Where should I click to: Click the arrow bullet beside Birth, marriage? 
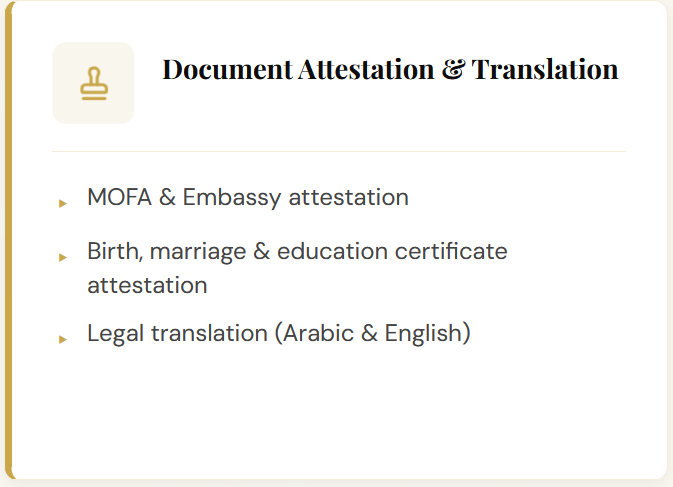(63, 257)
